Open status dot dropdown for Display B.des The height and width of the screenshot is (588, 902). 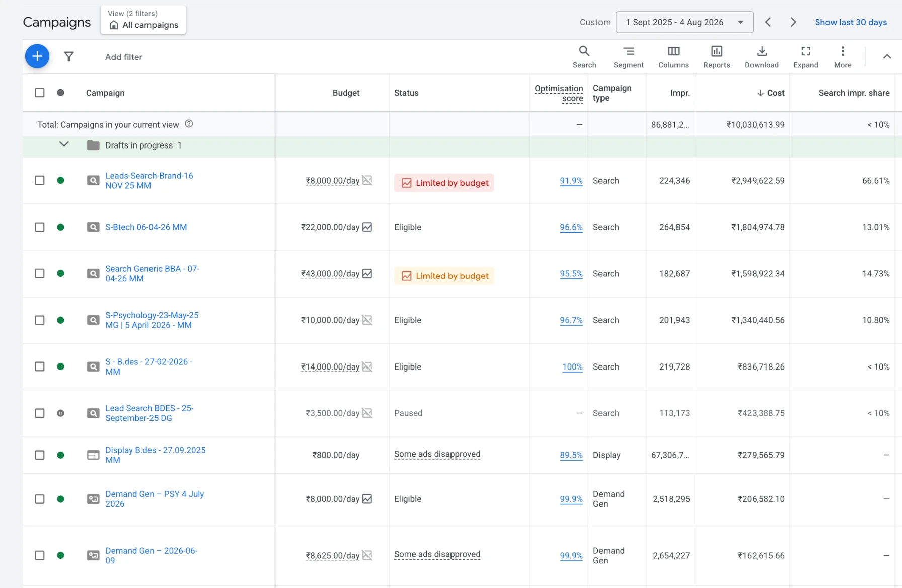pyautogui.click(x=60, y=455)
